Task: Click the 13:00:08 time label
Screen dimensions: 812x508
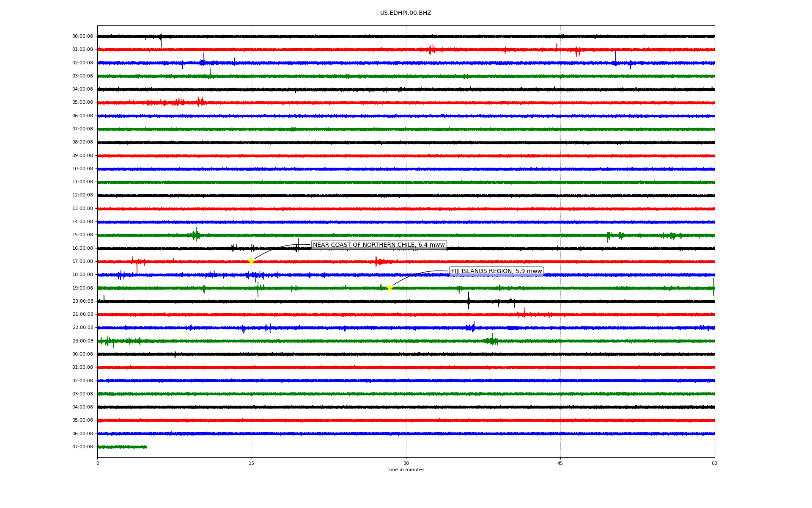Action: [82, 209]
